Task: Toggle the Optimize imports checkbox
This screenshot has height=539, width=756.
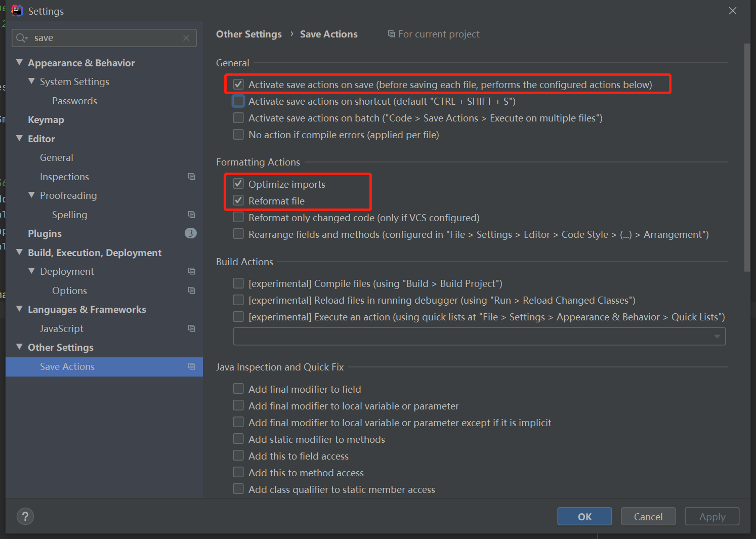Action: (238, 184)
